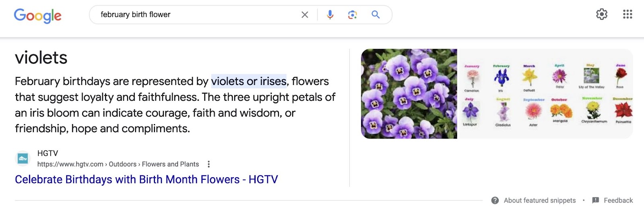Click the Feedback flag icon
Image resolution: width=644 pixels, height=222 pixels.
coord(596,201)
